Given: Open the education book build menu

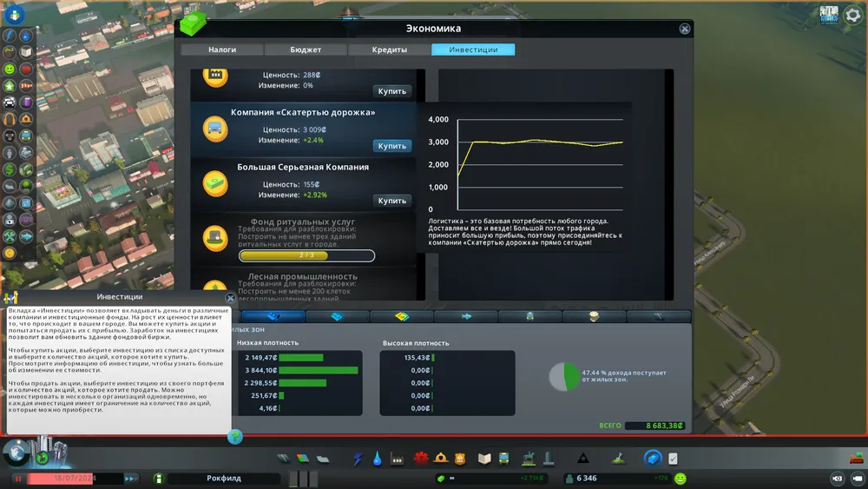Looking at the screenshot, I should point(484,459).
